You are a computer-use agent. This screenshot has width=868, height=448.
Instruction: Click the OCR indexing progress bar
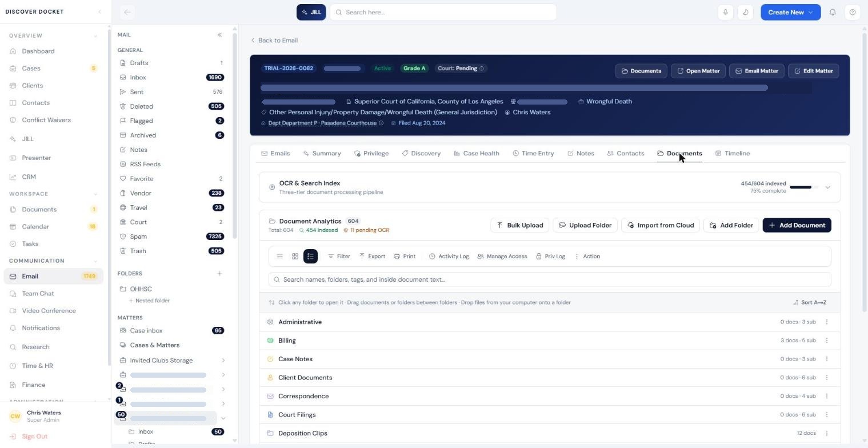pos(803,187)
